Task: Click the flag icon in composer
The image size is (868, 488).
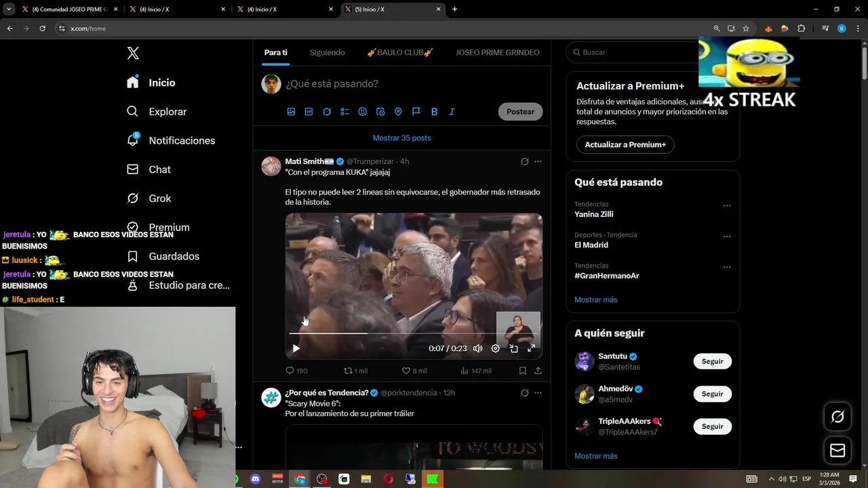Action: coord(416,112)
